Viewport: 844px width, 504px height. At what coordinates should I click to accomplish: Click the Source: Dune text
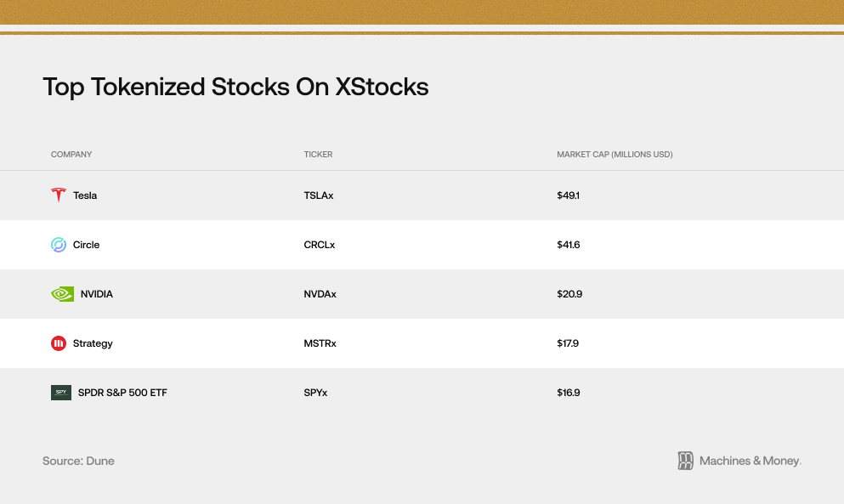pos(78,461)
